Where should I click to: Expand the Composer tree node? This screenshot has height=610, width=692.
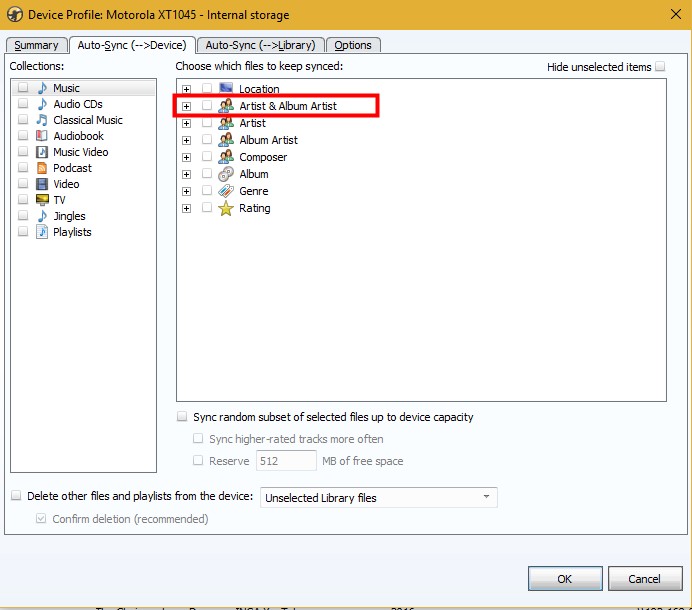(186, 157)
